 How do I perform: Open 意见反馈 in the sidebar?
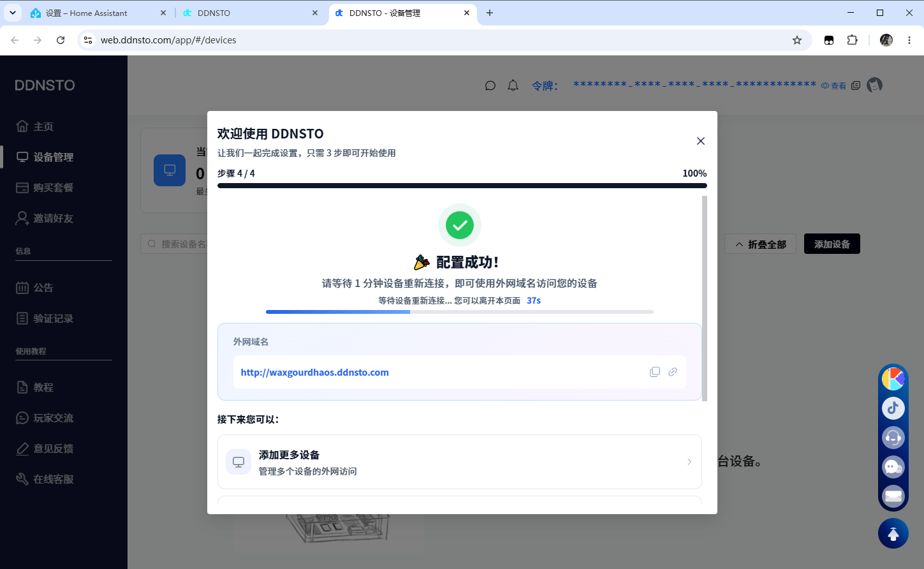tap(45, 448)
